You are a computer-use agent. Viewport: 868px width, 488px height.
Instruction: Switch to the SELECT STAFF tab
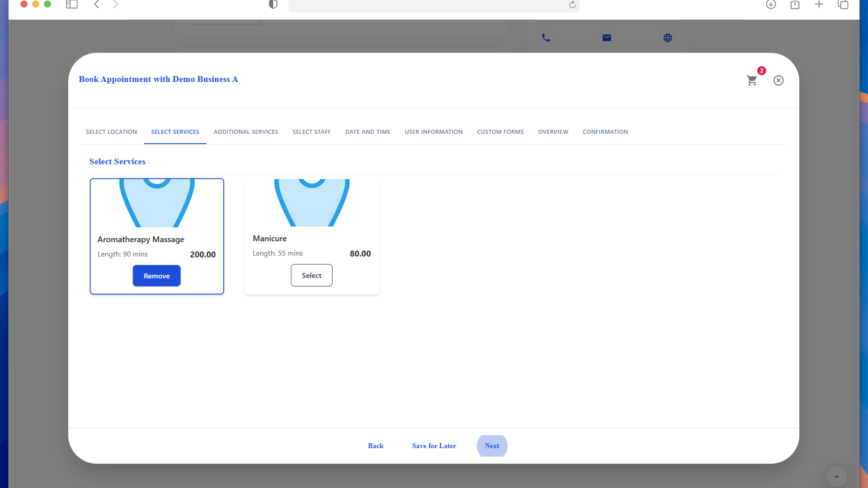point(311,131)
